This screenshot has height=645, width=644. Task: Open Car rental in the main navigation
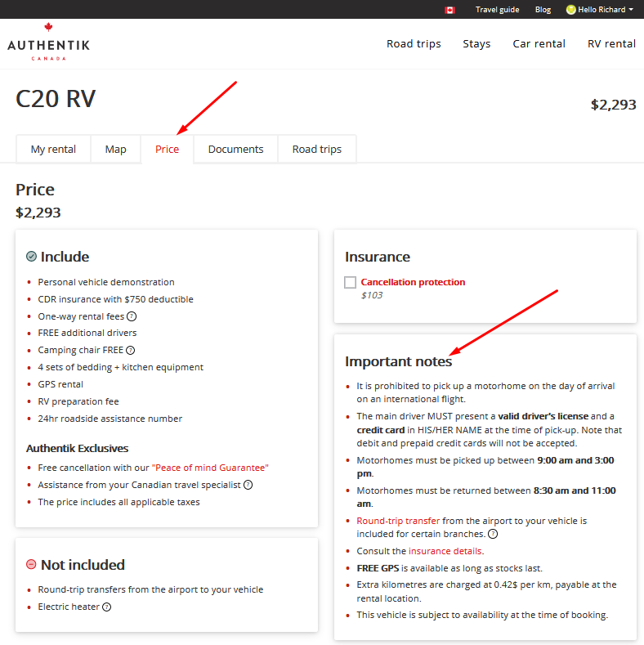[539, 43]
